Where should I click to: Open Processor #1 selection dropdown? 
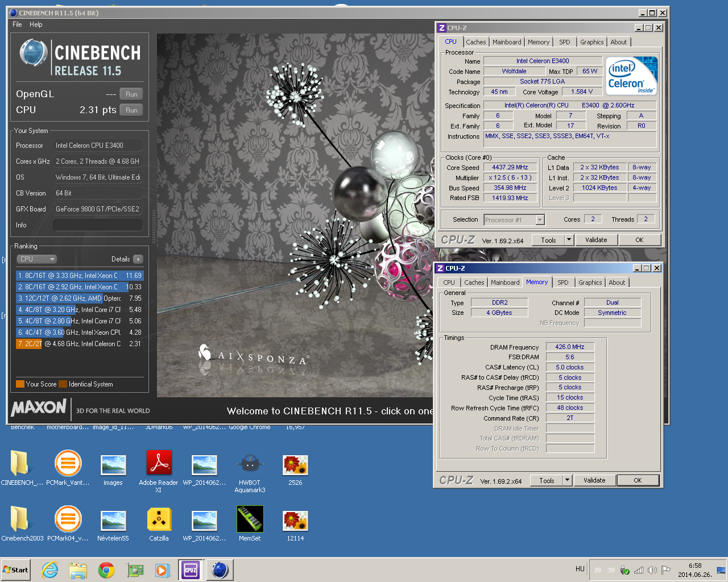click(514, 220)
